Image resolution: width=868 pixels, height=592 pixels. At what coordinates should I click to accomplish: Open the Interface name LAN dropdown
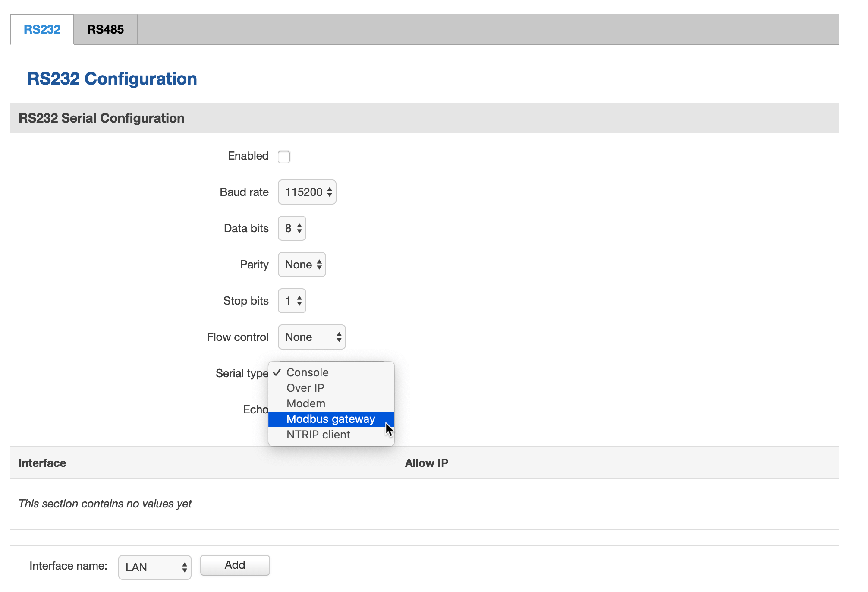[154, 567]
